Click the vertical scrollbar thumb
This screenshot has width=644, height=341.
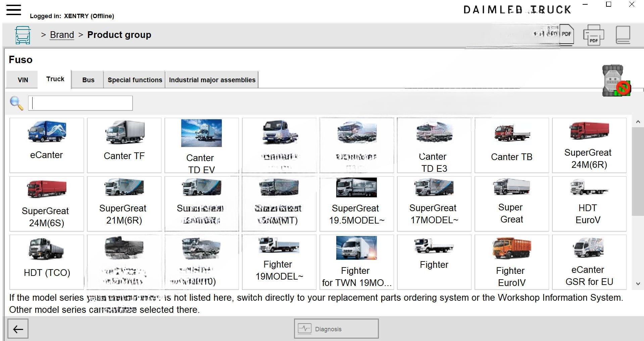coord(638,171)
